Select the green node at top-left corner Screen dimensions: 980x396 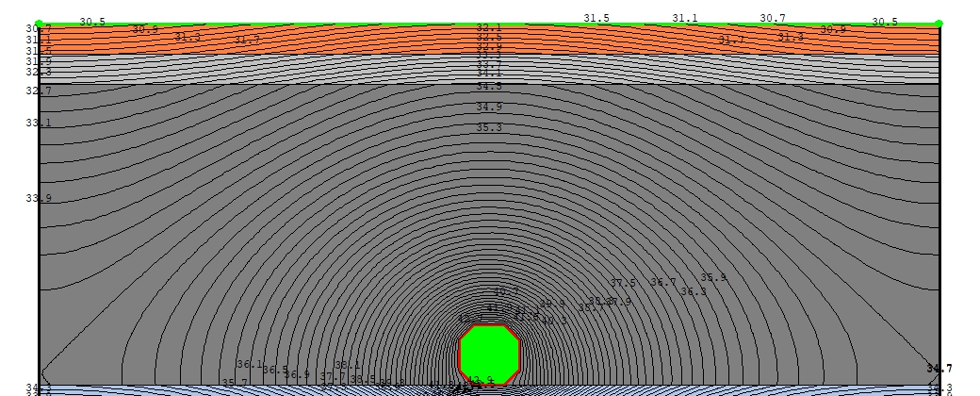pos(39,24)
